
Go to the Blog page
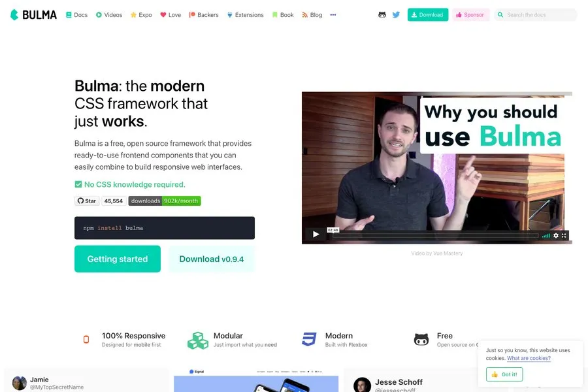(x=312, y=14)
